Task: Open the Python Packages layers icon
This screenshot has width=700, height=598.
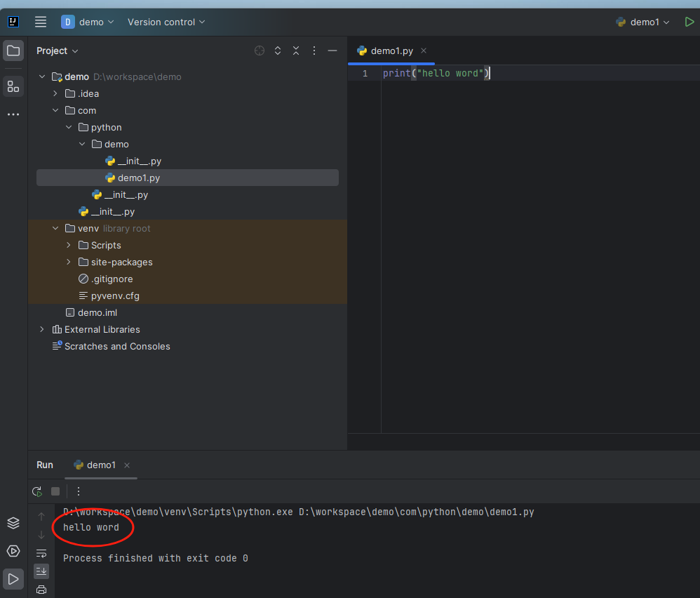Action: [13, 523]
